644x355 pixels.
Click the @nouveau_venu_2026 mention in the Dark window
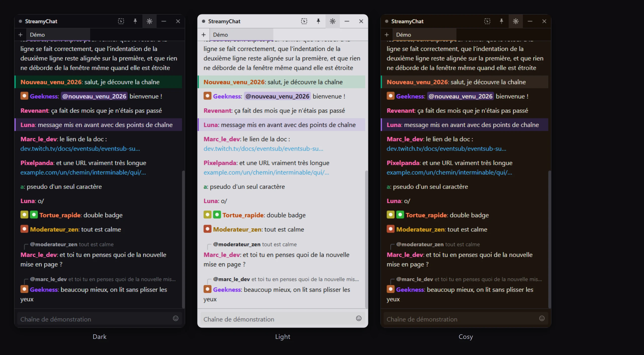(x=94, y=96)
